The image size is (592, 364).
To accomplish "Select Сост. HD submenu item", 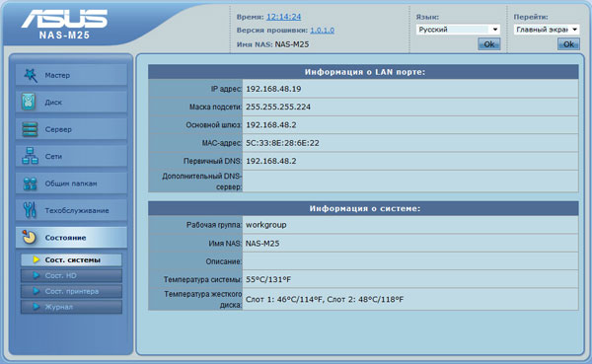I will pos(71,275).
